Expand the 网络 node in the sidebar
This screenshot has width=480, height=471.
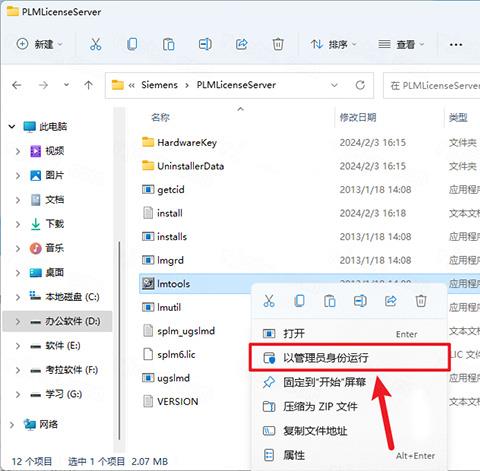point(12,425)
